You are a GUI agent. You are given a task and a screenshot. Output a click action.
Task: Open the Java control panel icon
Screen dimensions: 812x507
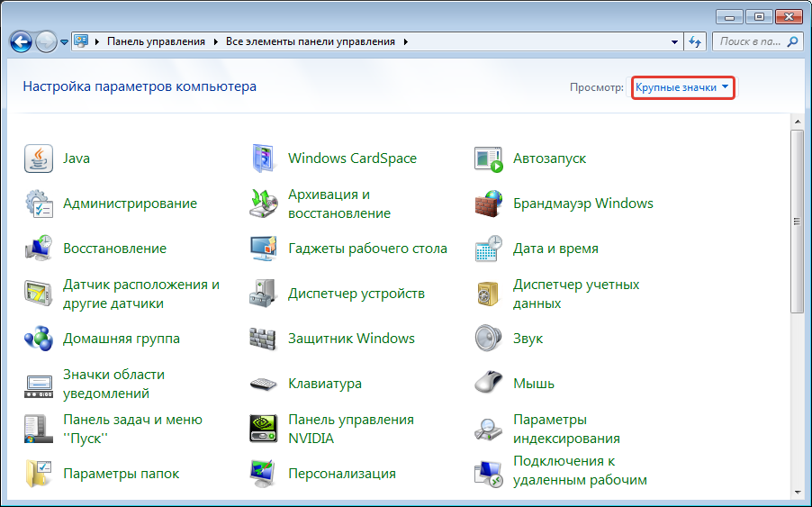(x=38, y=158)
